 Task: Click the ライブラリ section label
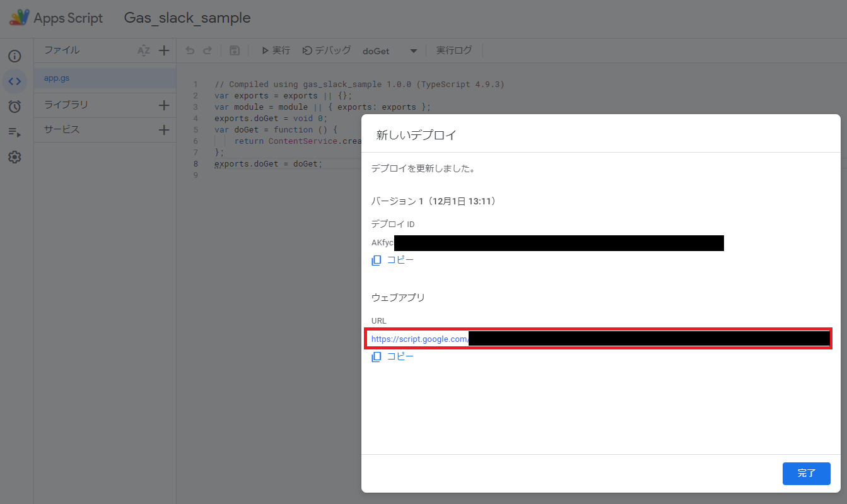(x=66, y=105)
